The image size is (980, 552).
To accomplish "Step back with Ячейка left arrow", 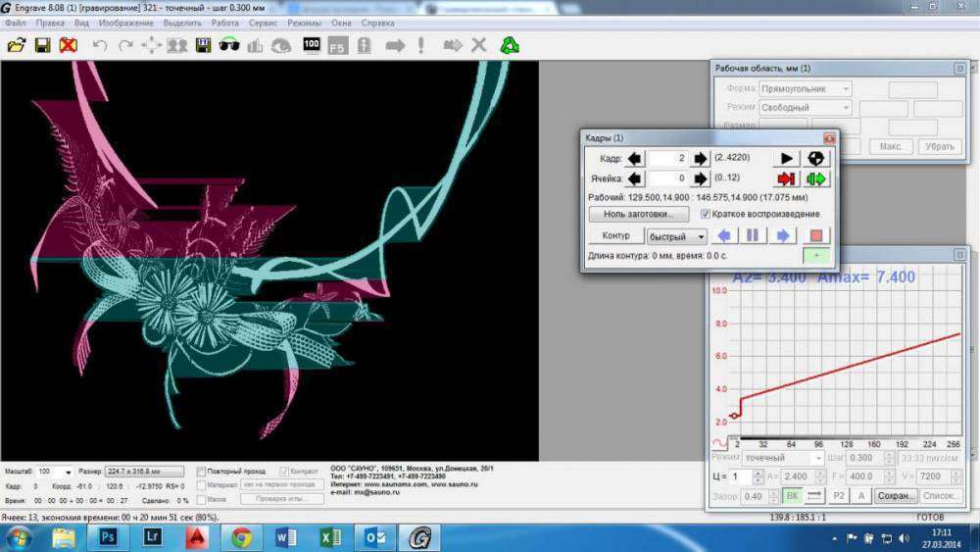I will 635,178.
